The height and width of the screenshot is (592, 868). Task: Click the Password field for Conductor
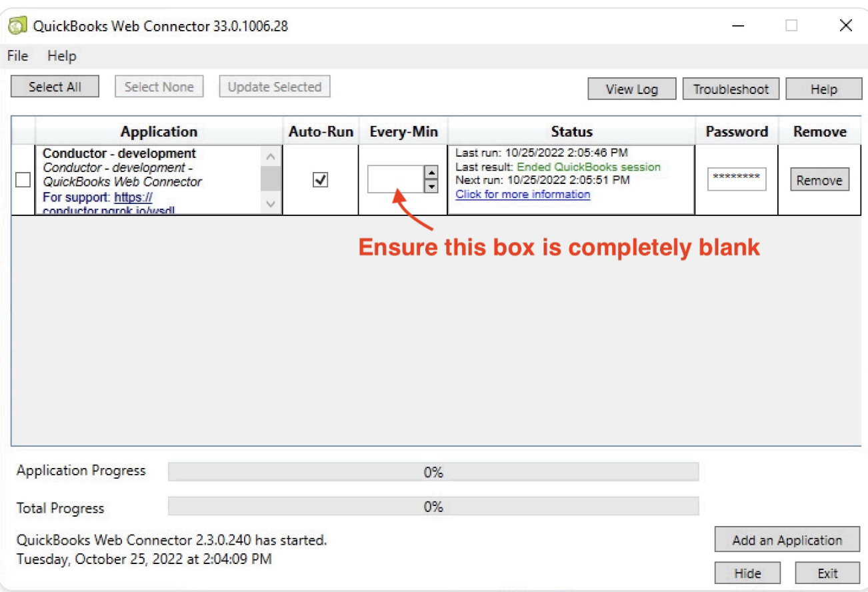(737, 179)
